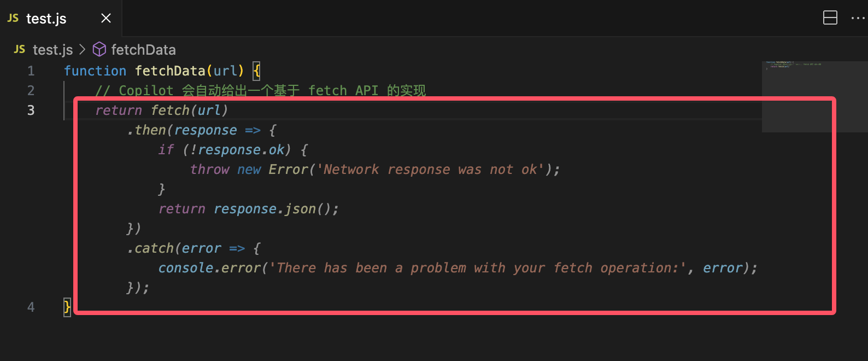The width and height of the screenshot is (868, 361).
Task: Click the function keyword on line 1
Action: click(x=95, y=71)
